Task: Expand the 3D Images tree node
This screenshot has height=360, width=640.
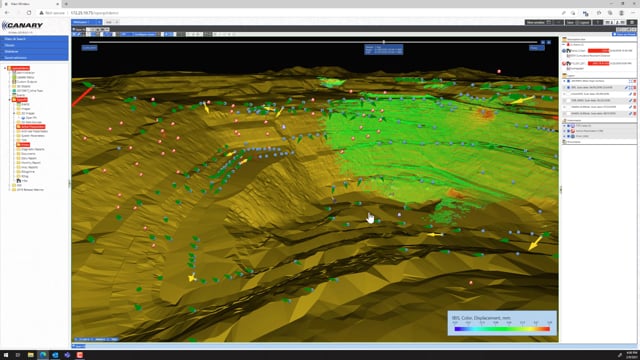Action: (14, 113)
